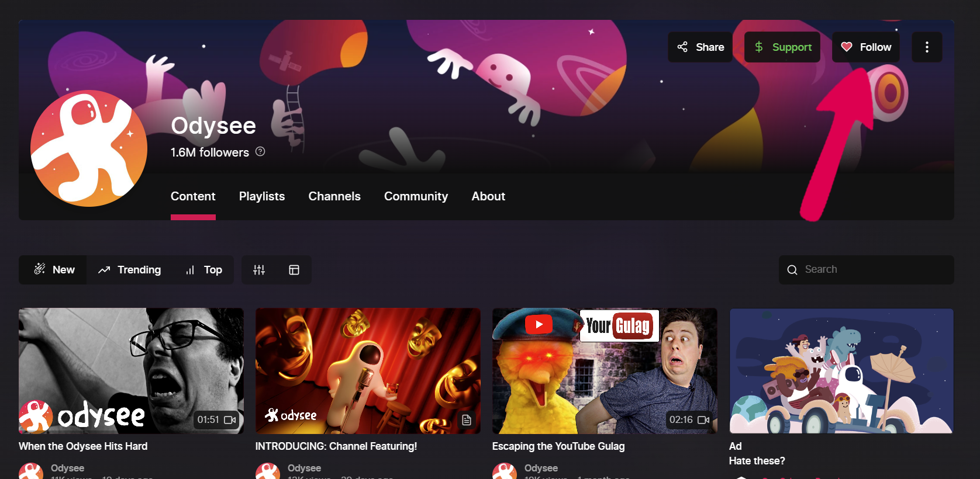Image resolution: width=980 pixels, height=479 pixels.
Task: Sort content by Top
Action: click(203, 270)
